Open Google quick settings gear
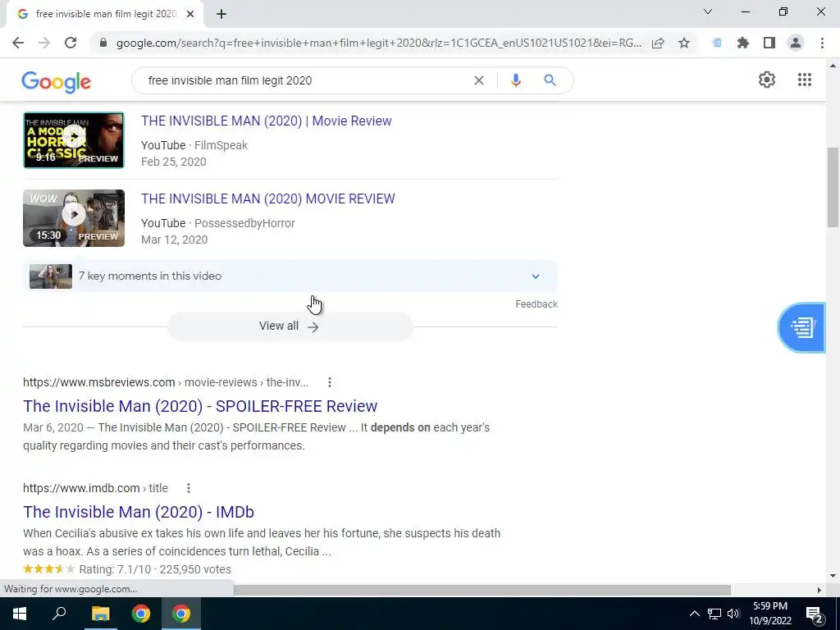Viewport: 840px width, 630px height. (767, 80)
